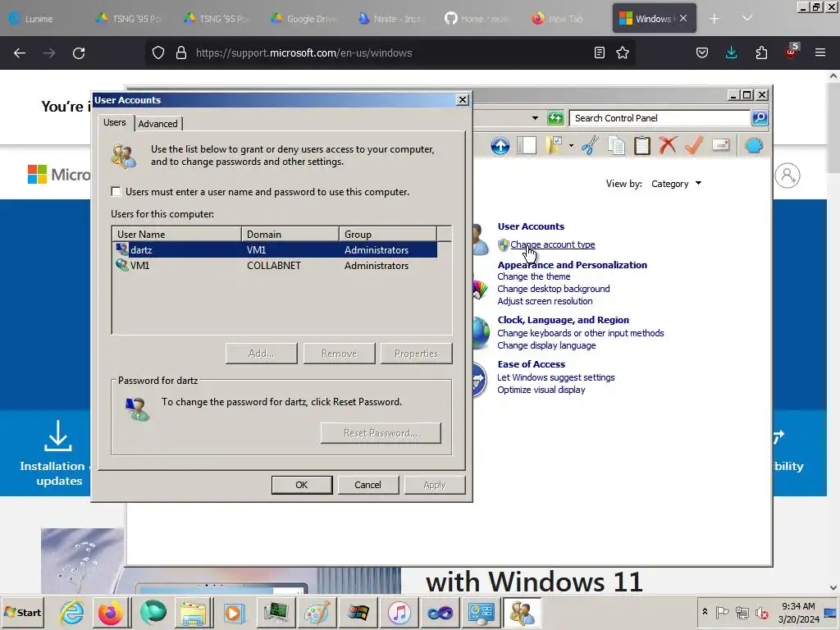
Task: Click the User Name column header
Action: 176,234
